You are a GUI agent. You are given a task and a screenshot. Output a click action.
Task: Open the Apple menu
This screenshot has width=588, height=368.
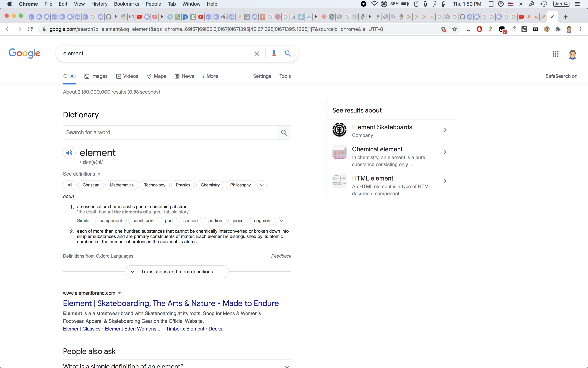(9, 4)
